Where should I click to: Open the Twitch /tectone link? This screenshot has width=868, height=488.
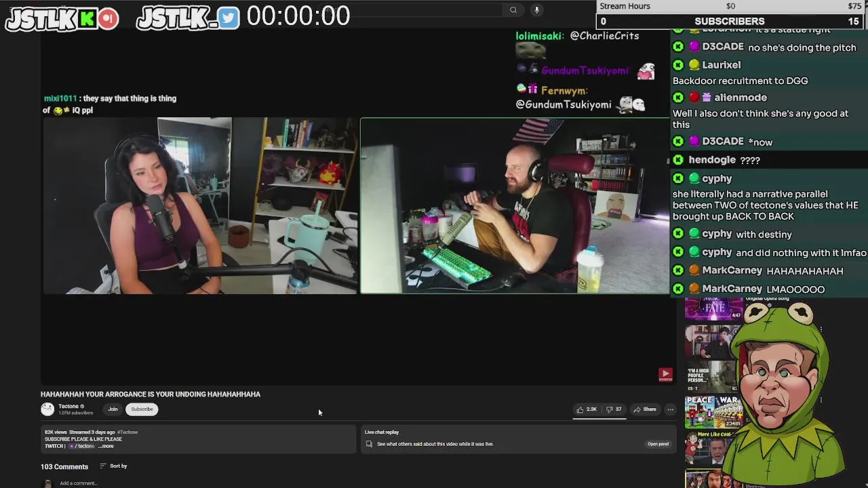coord(82,446)
